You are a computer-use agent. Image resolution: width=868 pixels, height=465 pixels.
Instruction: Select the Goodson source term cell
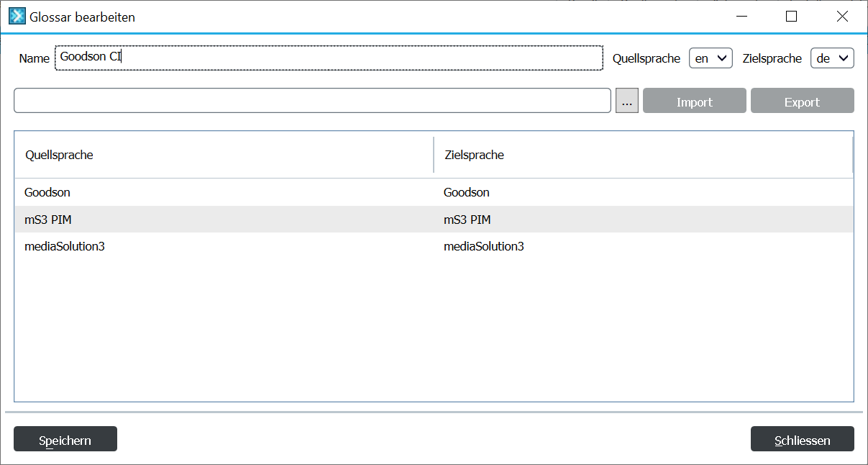[x=47, y=192]
